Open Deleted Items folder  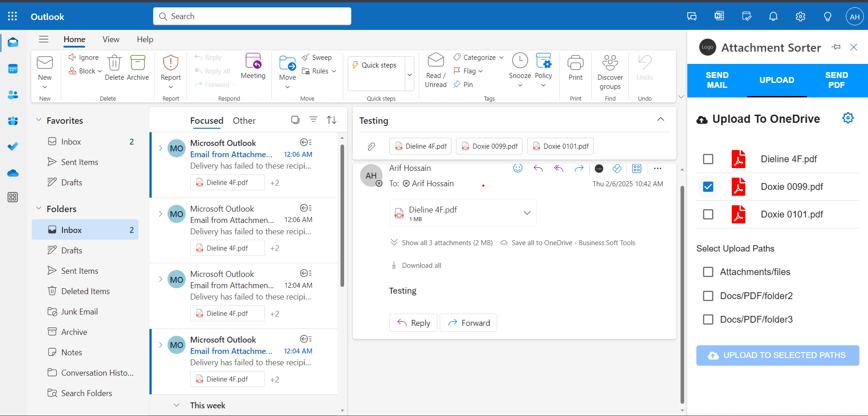(85, 291)
